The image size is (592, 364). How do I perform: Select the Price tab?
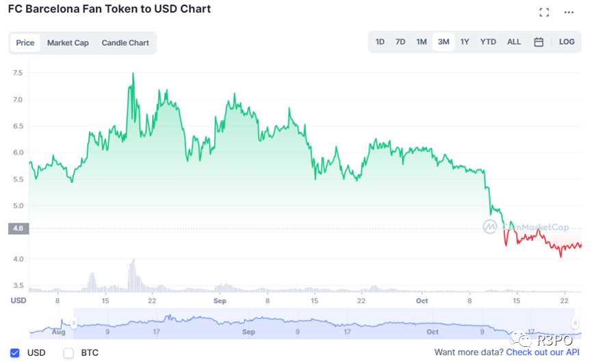[25, 42]
